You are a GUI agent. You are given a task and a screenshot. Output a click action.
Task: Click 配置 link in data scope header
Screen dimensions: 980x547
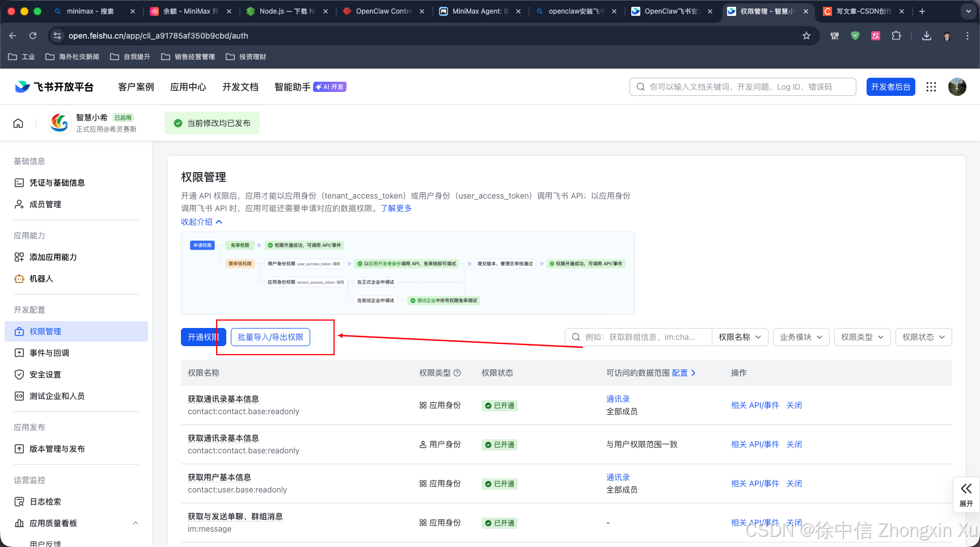tap(684, 373)
